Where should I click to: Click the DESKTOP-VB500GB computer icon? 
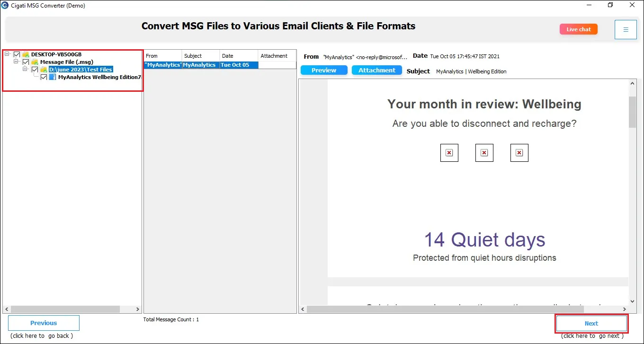coord(26,54)
